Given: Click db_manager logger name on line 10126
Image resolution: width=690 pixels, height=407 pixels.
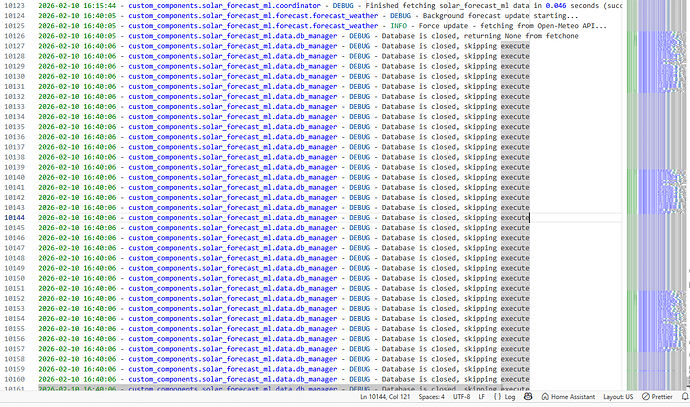Looking at the screenshot, I should [x=232, y=36].
